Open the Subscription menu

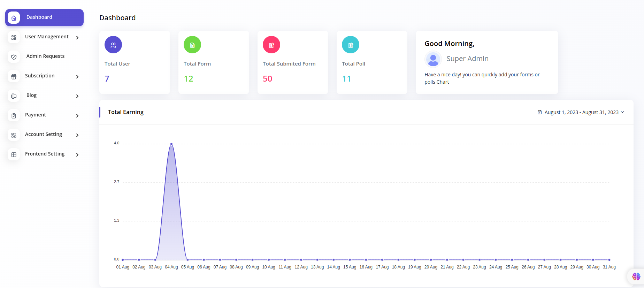pyautogui.click(x=44, y=76)
